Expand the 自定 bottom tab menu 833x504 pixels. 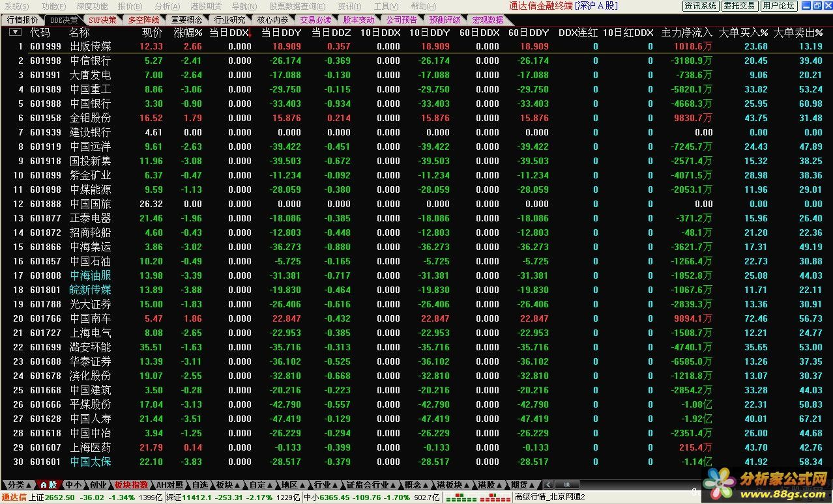click(261, 485)
